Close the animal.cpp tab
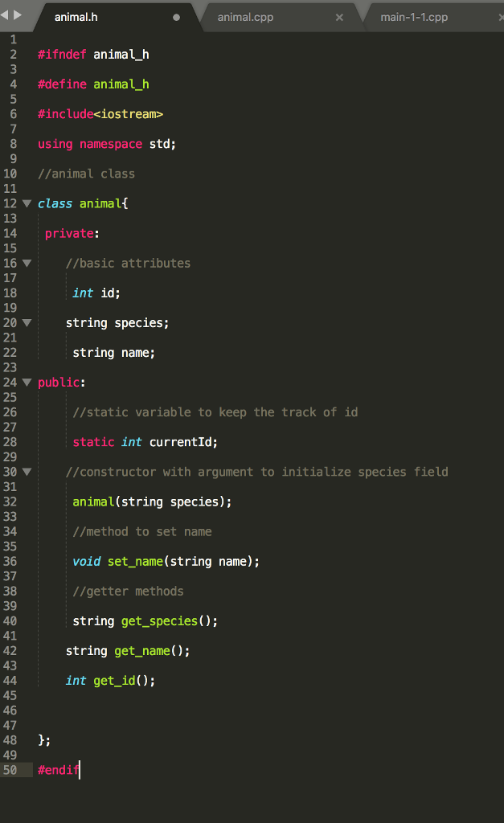 pyautogui.click(x=339, y=16)
